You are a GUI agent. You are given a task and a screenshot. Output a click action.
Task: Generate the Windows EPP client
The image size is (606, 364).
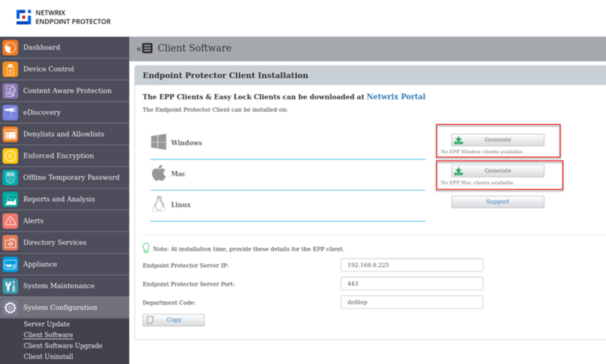pos(497,140)
